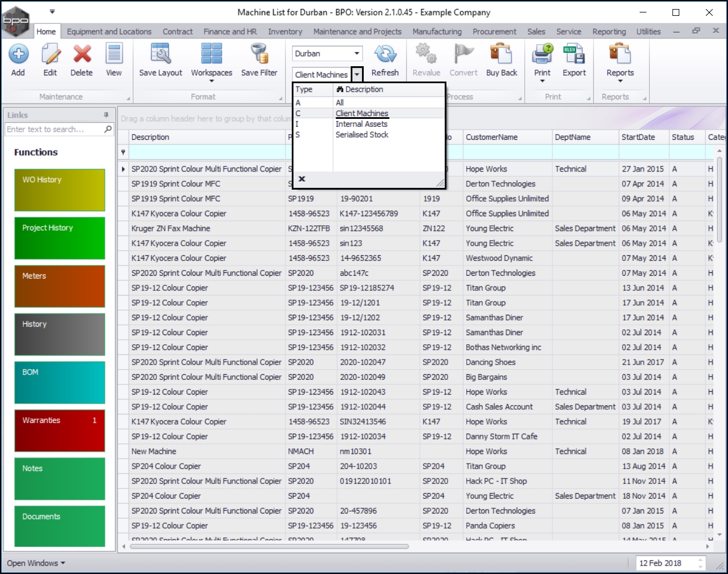Image resolution: width=728 pixels, height=574 pixels.
Task: Open the Maintenance and Projects tab
Action: point(357,32)
